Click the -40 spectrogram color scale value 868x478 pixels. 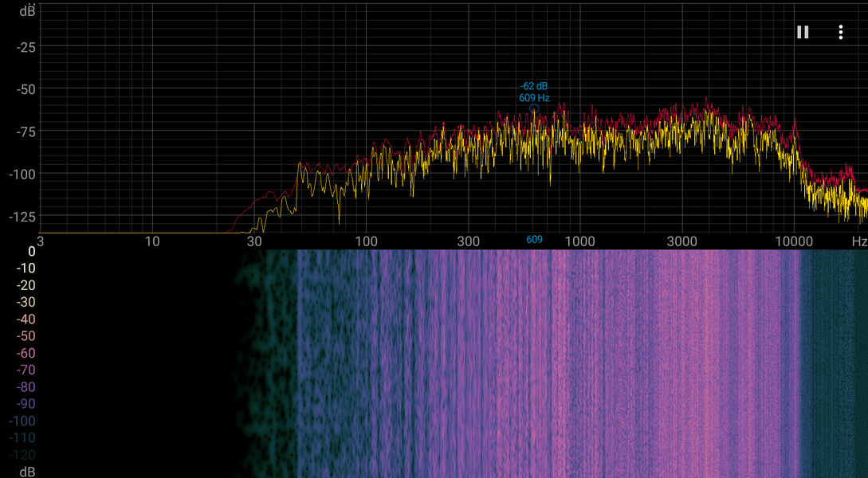point(26,319)
